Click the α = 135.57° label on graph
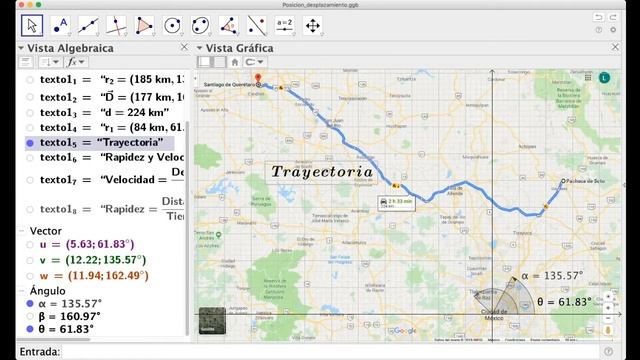Image resolution: width=640 pixels, height=360 pixels. coord(552,276)
